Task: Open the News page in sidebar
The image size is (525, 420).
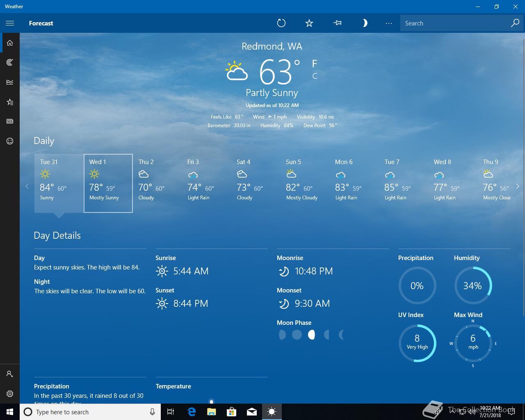Action: click(x=10, y=121)
